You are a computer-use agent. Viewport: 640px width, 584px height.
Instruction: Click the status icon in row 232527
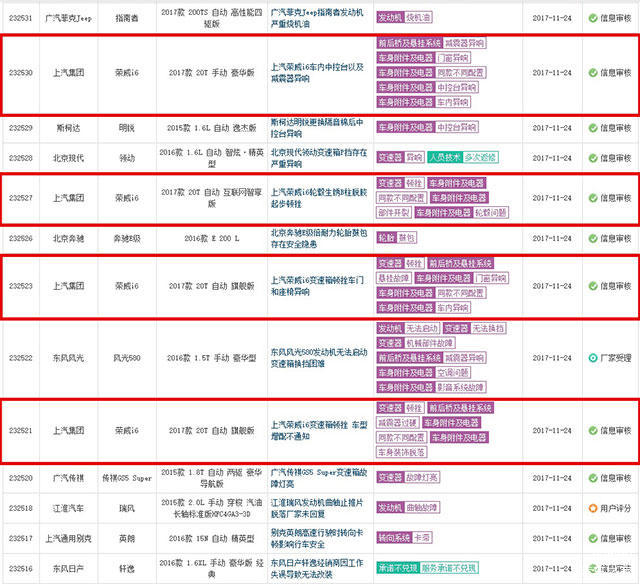[593, 198]
